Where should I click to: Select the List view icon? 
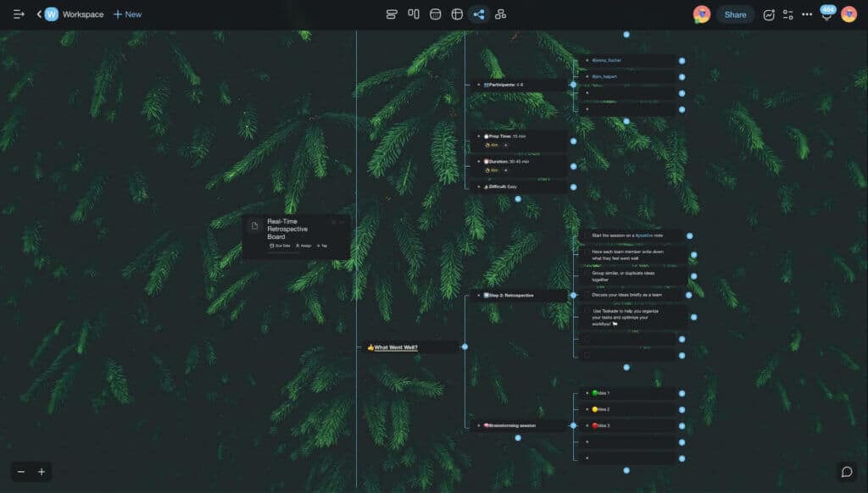[392, 14]
